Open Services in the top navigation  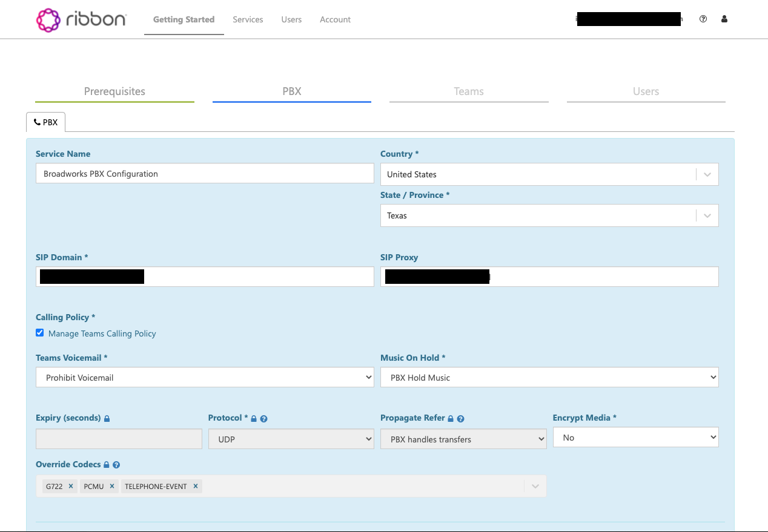pyautogui.click(x=248, y=19)
